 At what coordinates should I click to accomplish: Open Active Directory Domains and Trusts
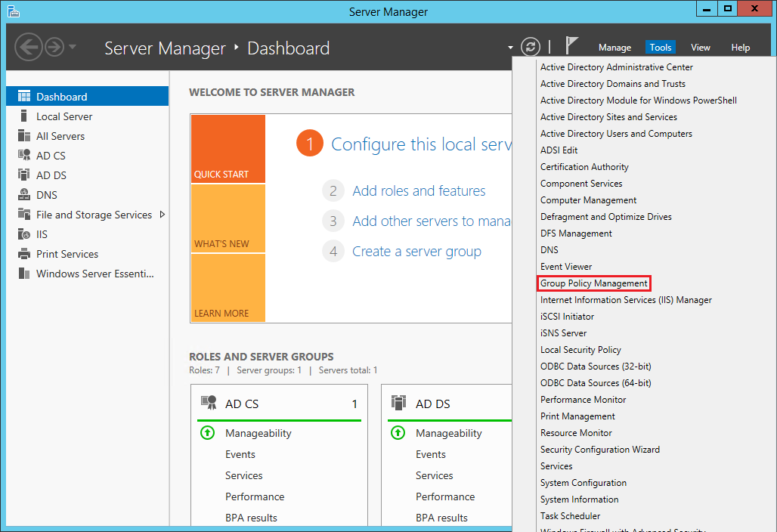click(x=612, y=84)
